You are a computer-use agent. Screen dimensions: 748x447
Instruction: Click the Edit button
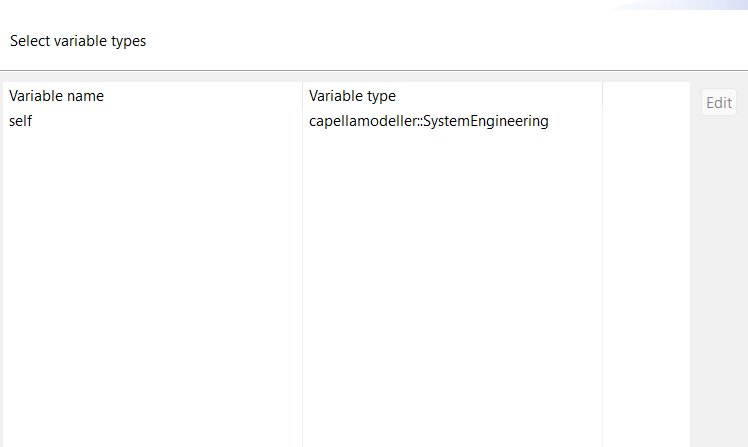tap(718, 102)
